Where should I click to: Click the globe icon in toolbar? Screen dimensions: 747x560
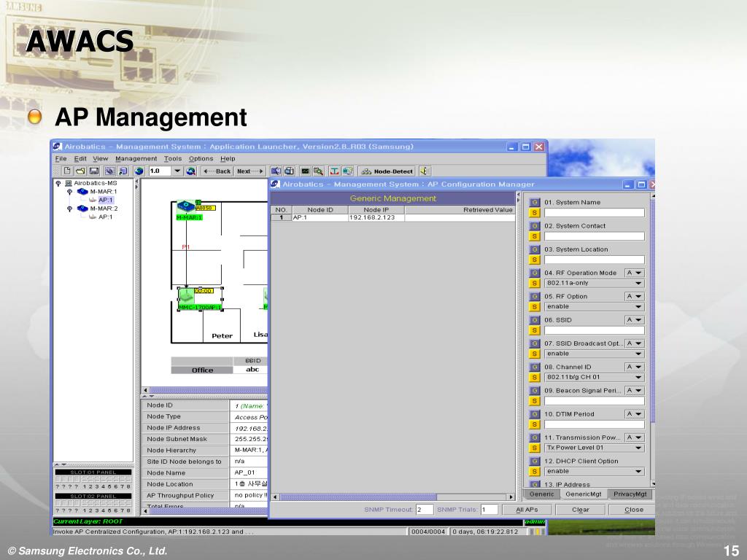[139, 171]
